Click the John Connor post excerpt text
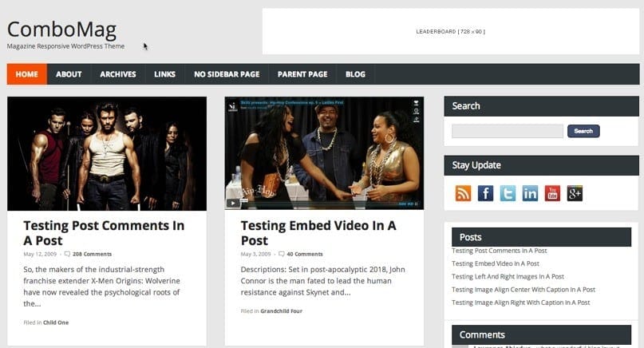The width and height of the screenshot is (644, 348). pyautogui.click(x=323, y=281)
